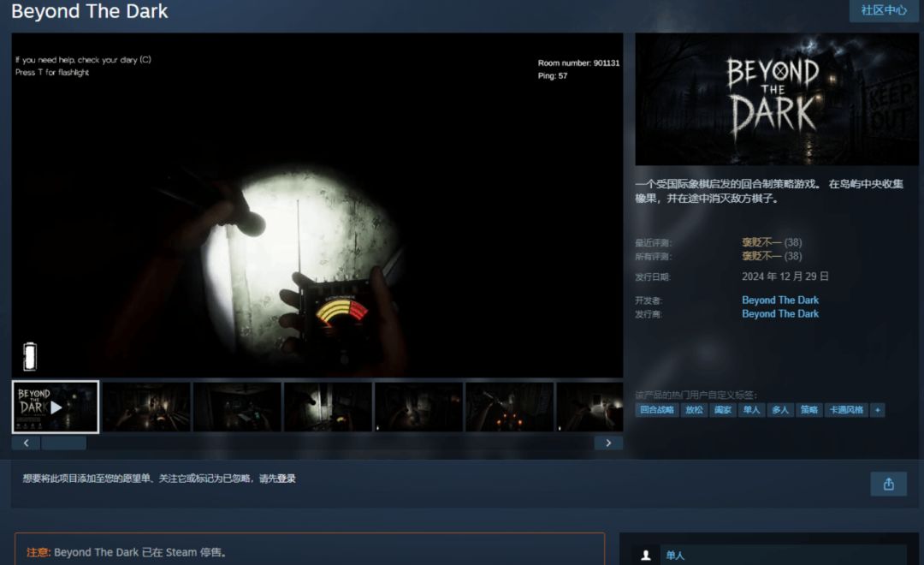This screenshot has width=924, height=565.
Task: Click the thumbnail strip scrollbar handle
Action: [x=63, y=443]
